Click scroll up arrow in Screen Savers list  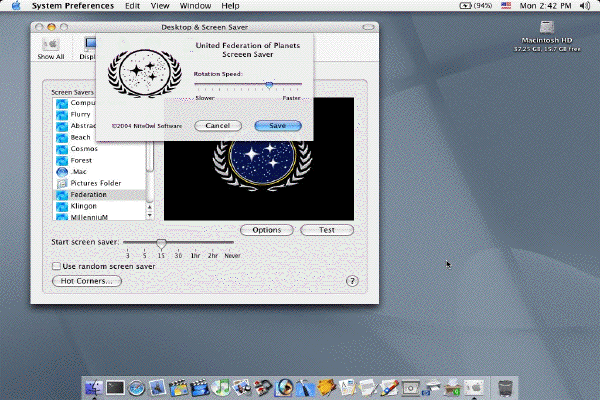(x=150, y=207)
